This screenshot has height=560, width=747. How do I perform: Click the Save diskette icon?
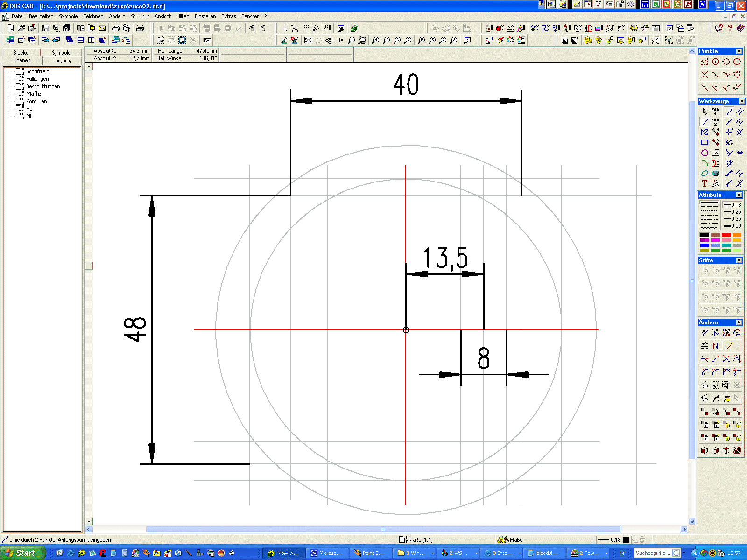coord(45,28)
